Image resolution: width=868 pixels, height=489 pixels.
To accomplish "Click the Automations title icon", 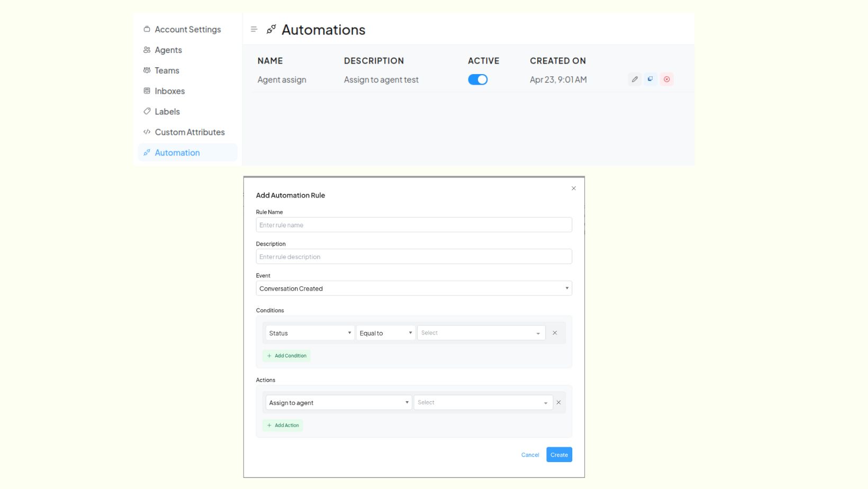I will 271,30.
